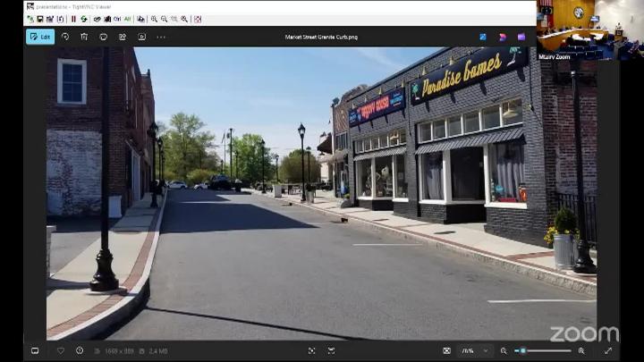Click the zoom out magnifier in Photos status bar

[x=504, y=351]
